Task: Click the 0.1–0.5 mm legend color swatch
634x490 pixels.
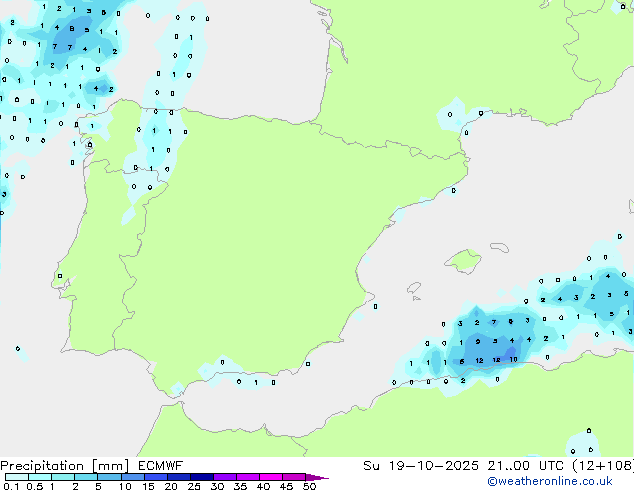Action: click(17, 477)
